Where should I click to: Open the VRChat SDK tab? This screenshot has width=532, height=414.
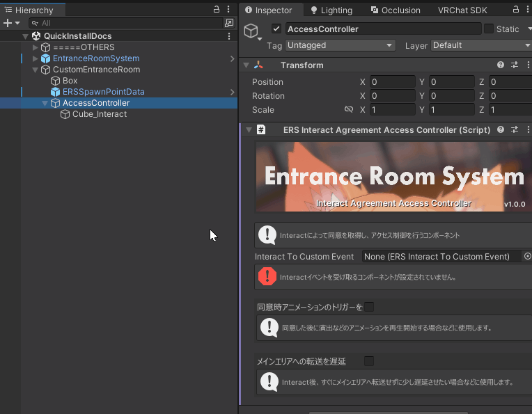462,10
